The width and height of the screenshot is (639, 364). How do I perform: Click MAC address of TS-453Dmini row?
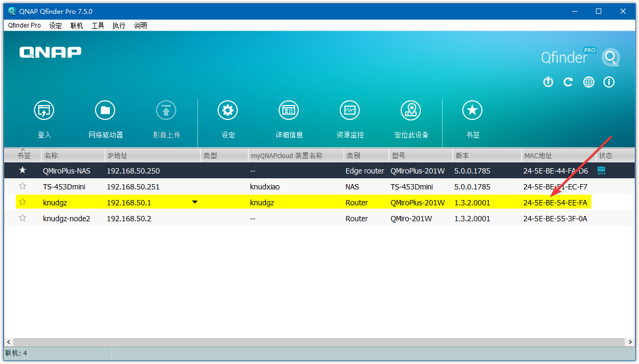pyautogui.click(x=555, y=187)
